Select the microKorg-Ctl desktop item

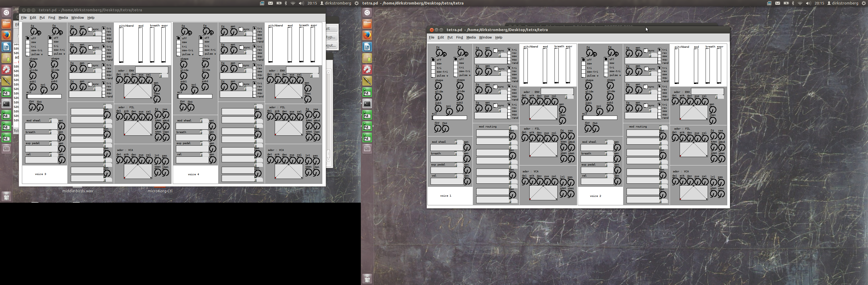160,191
